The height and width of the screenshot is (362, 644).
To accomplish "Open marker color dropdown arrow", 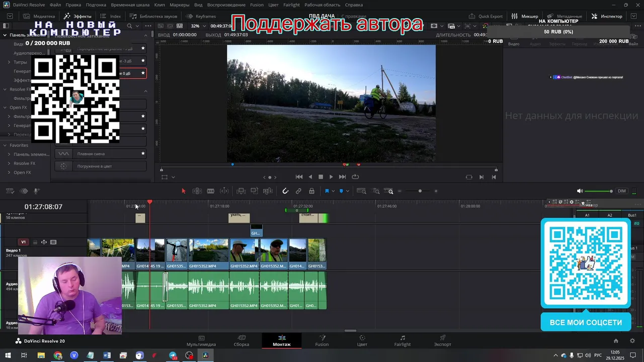I will (x=348, y=192).
